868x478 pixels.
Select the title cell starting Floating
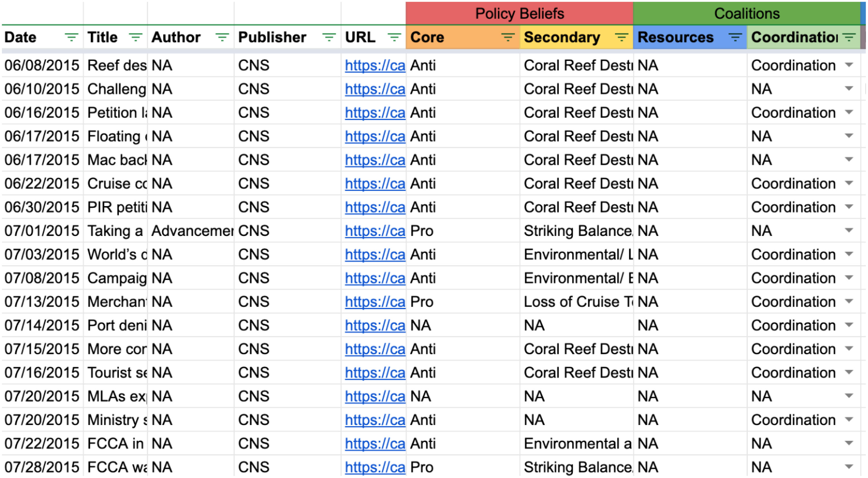pos(115,136)
